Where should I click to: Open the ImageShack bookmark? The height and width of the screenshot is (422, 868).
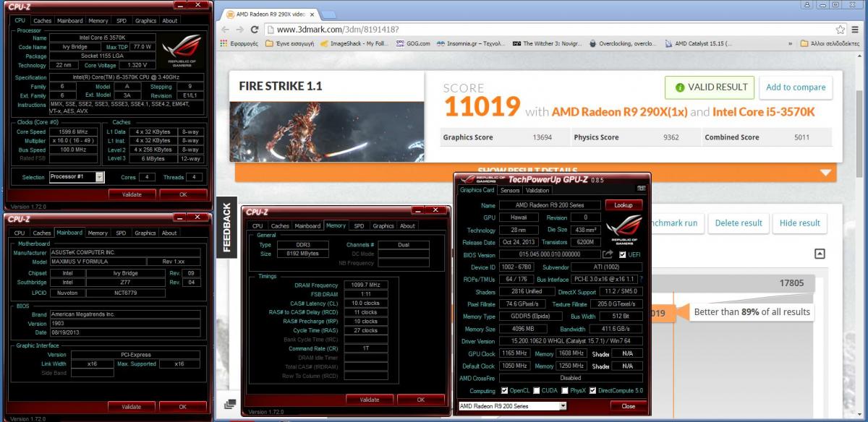[x=354, y=43]
